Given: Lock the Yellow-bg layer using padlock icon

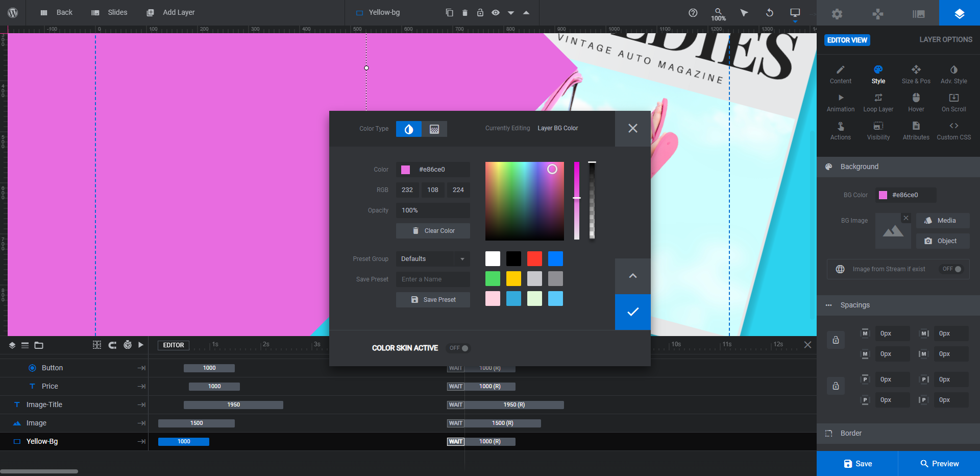Looking at the screenshot, I should (x=480, y=13).
